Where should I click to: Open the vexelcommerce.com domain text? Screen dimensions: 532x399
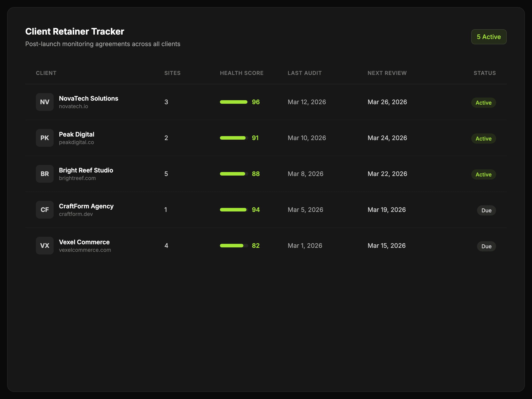85,250
